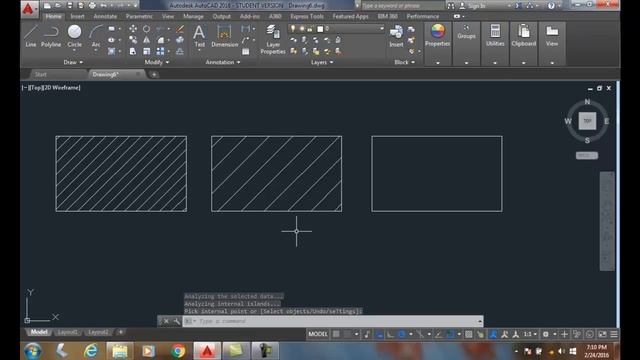Viewport: 640px width, 360px height.
Task: Activate the Move tool in Modify
Action: coord(133,29)
